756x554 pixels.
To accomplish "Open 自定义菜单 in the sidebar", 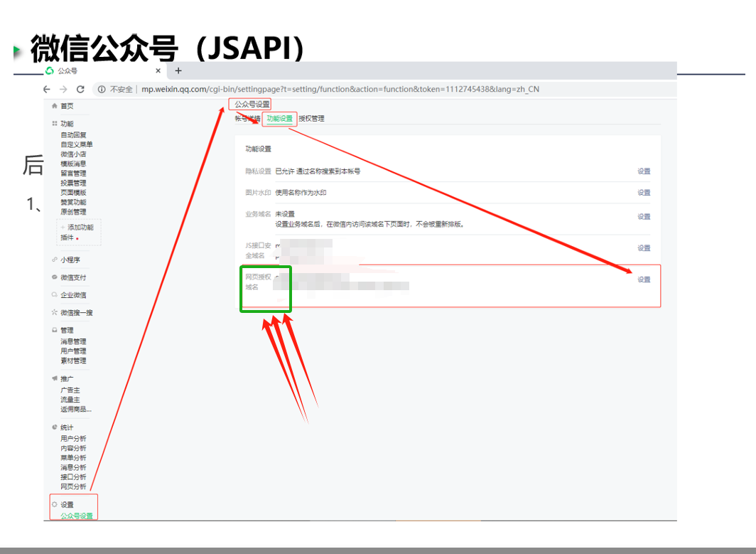I will (x=77, y=144).
